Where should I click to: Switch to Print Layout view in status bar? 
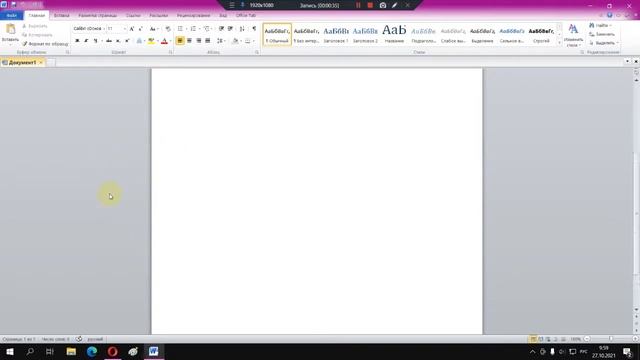click(533, 339)
